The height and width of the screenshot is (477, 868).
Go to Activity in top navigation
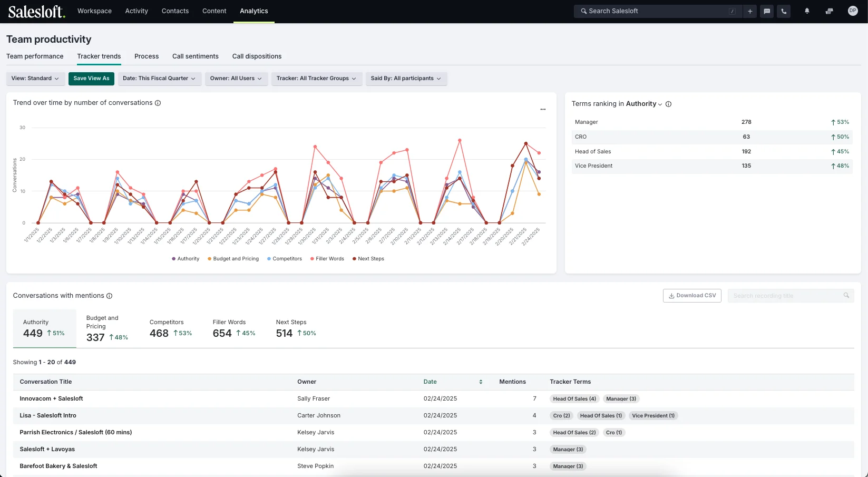pos(136,11)
